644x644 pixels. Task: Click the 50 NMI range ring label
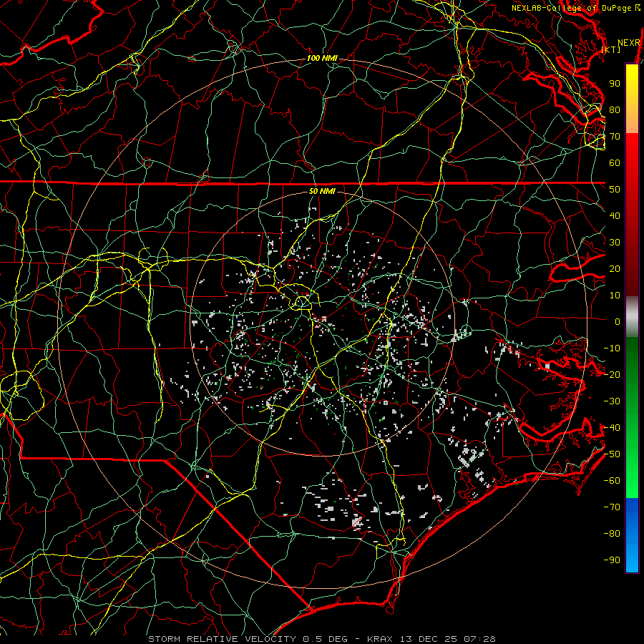(x=322, y=191)
